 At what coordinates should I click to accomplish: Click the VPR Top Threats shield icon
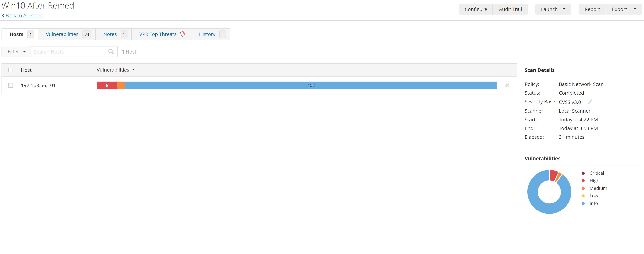(183, 34)
